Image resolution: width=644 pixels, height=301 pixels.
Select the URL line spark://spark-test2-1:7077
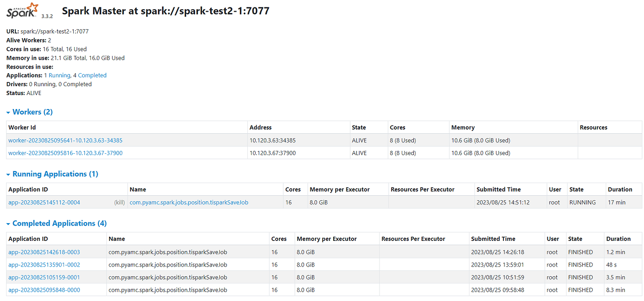(48, 32)
